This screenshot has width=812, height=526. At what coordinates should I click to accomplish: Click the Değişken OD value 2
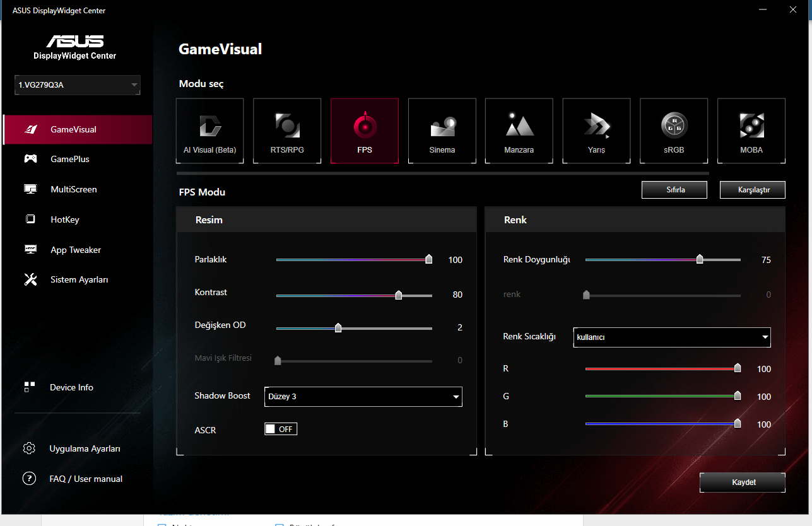[460, 327]
